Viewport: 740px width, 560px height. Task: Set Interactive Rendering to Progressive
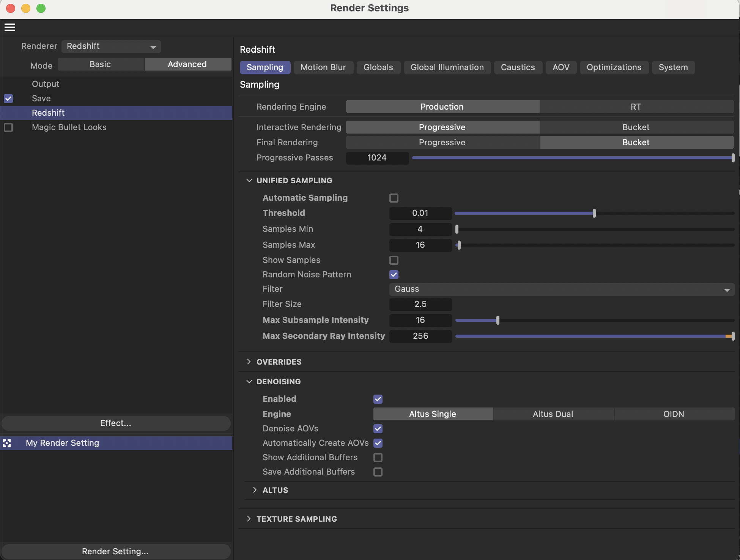click(442, 127)
